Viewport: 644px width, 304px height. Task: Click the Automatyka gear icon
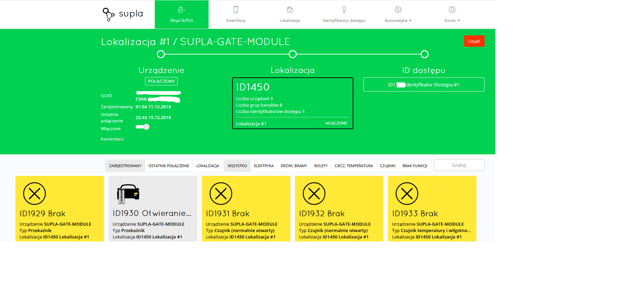(x=398, y=10)
